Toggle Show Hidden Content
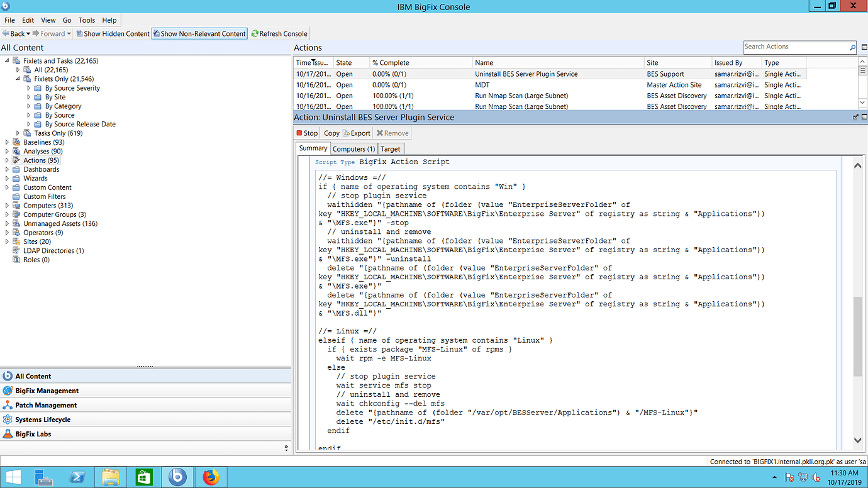The height and width of the screenshot is (488, 868). click(113, 33)
